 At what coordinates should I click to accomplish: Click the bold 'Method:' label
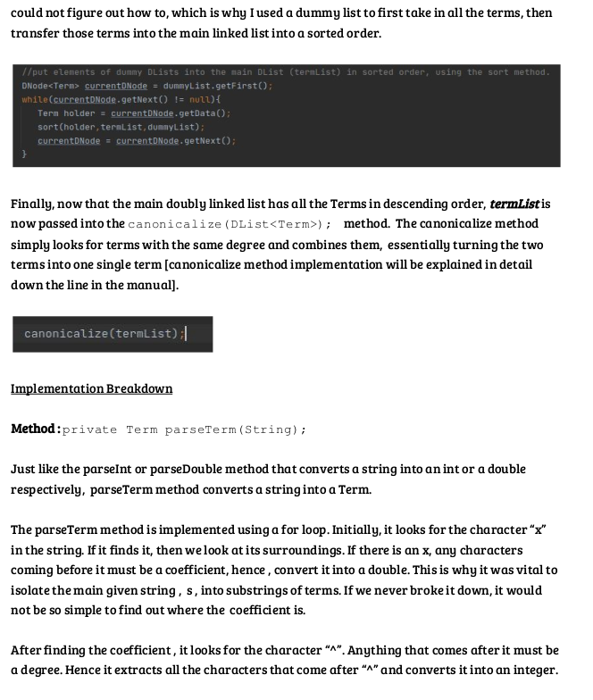(36, 429)
